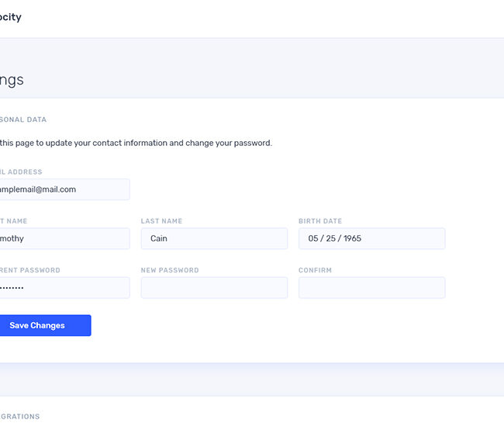Click the Integrations section heading
This screenshot has width=504, height=437.
[19, 417]
